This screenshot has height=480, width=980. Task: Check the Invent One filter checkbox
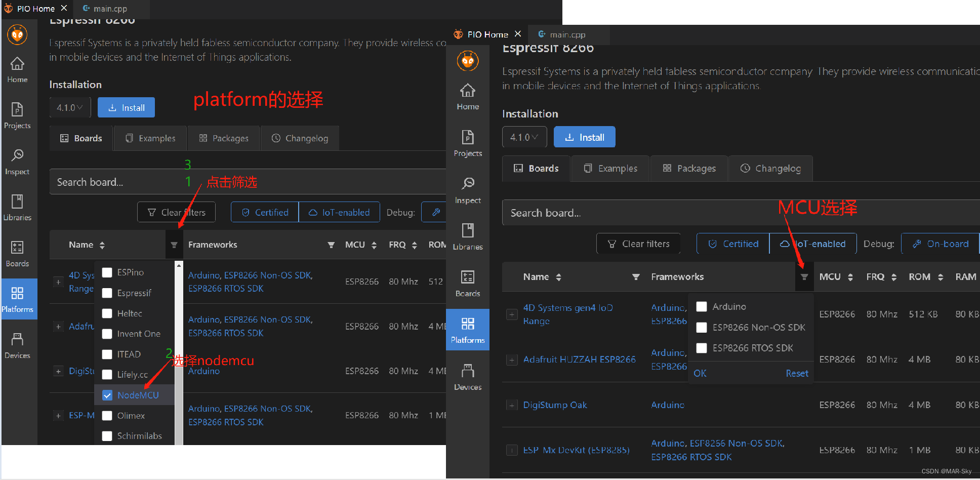[x=107, y=334]
